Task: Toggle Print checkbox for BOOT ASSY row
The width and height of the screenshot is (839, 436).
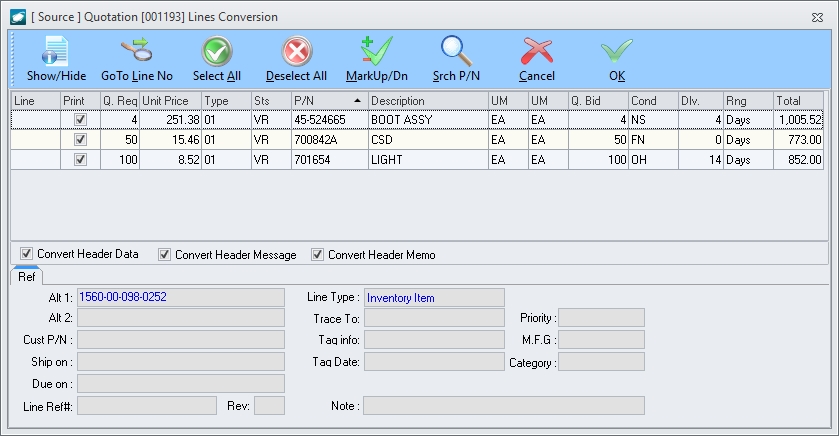Action: pos(80,119)
